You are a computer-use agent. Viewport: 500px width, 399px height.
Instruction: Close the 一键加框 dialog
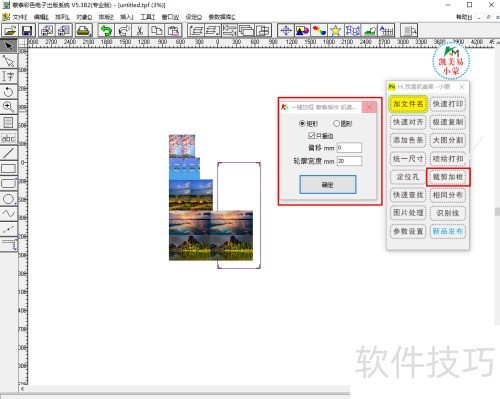click(369, 107)
